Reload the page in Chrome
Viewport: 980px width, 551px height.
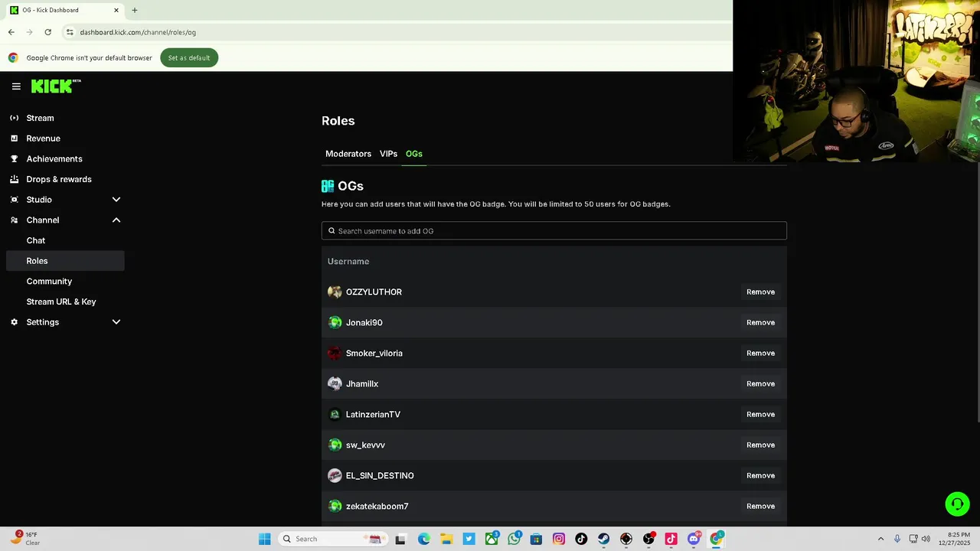[x=47, y=32]
